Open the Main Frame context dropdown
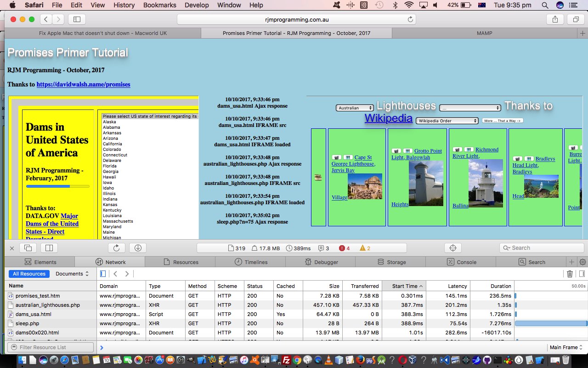 [566, 347]
